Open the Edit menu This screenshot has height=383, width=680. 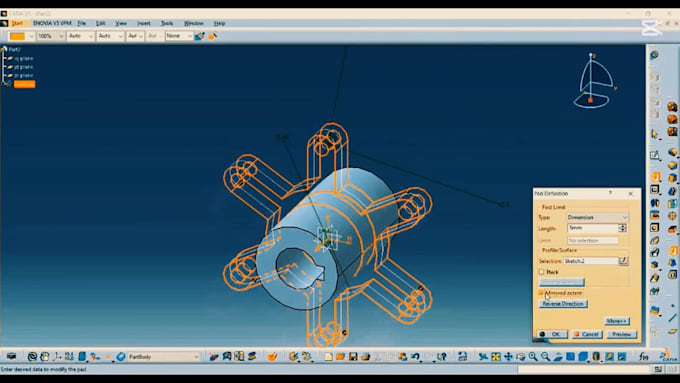pyautogui.click(x=101, y=23)
